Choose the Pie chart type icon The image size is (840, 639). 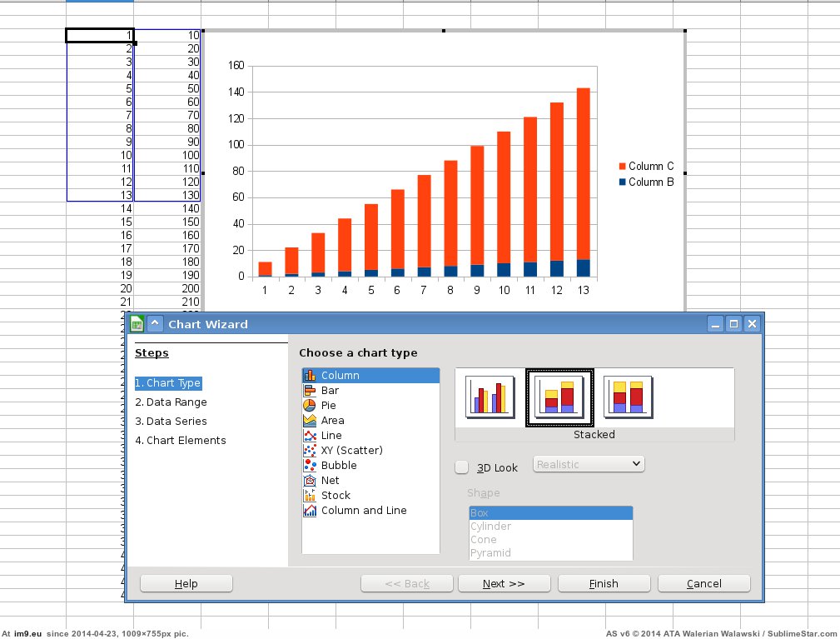(310, 406)
